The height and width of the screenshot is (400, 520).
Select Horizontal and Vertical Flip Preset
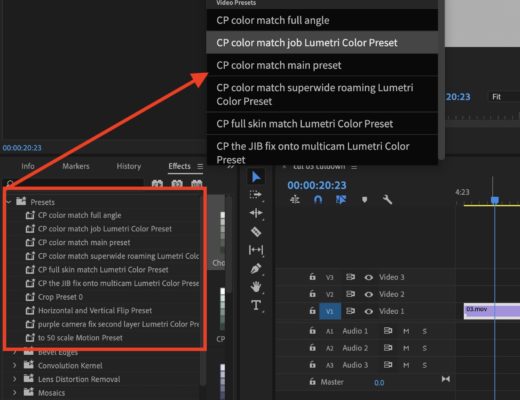[95, 310]
